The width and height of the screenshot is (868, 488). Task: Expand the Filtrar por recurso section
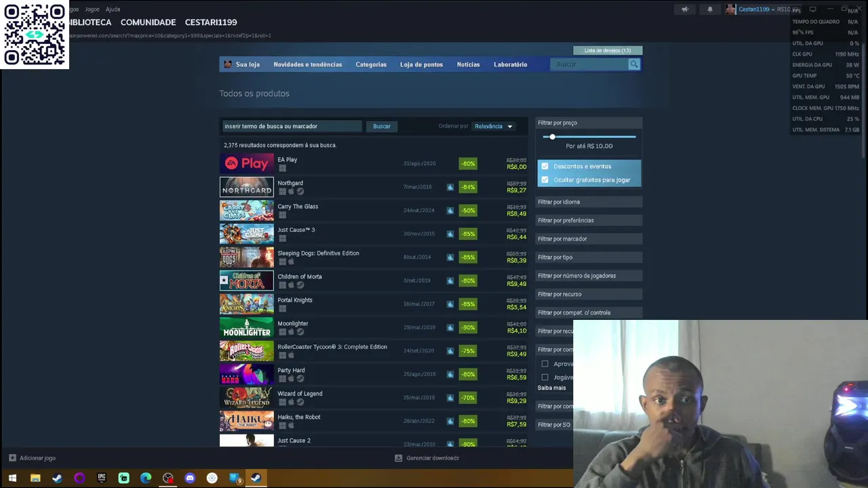click(589, 294)
